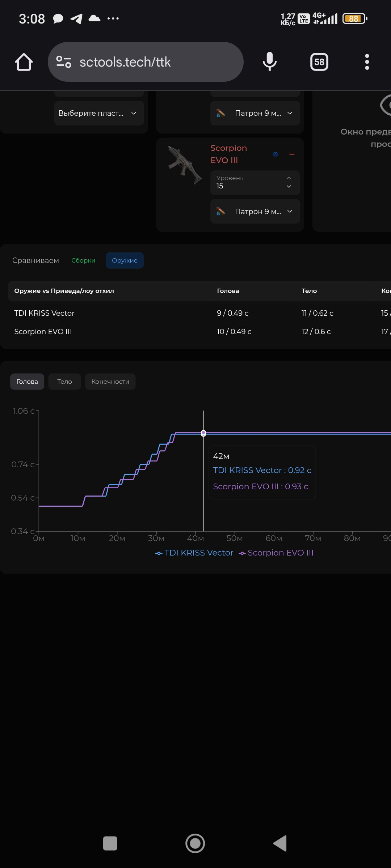Select the Конечности chart tab

click(x=110, y=382)
